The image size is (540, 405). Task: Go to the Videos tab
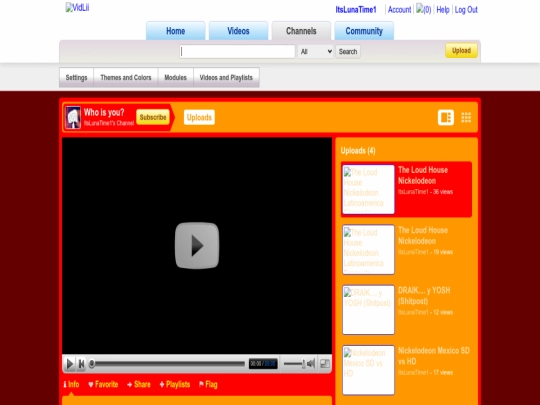coord(238,31)
